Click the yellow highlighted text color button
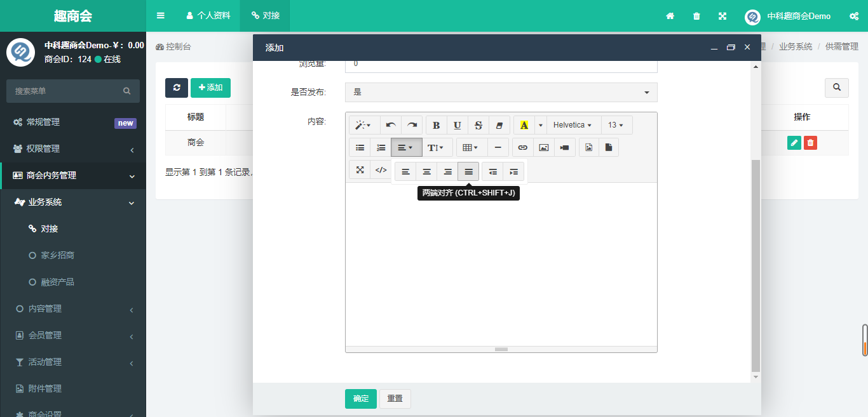 (524, 125)
